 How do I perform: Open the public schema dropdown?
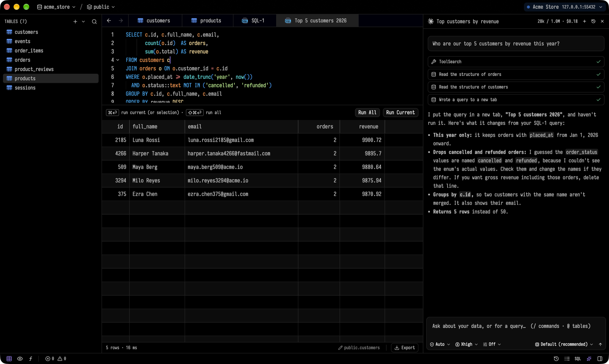(101, 7)
